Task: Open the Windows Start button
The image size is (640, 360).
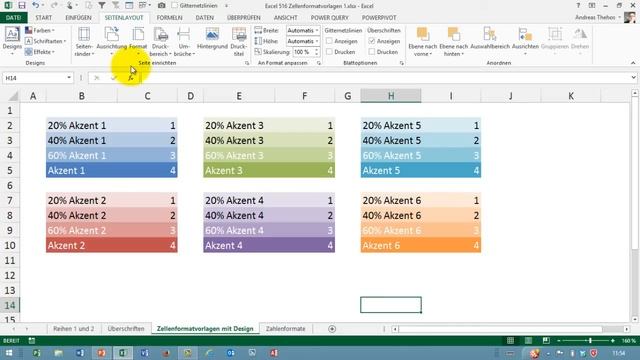Action: click(9, 353)
